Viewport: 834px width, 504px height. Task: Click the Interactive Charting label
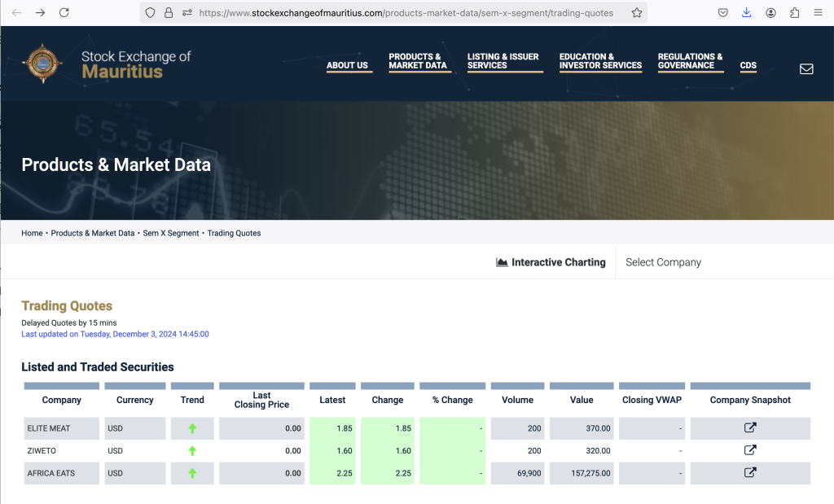pyautogui.click(x=559, y=262)
